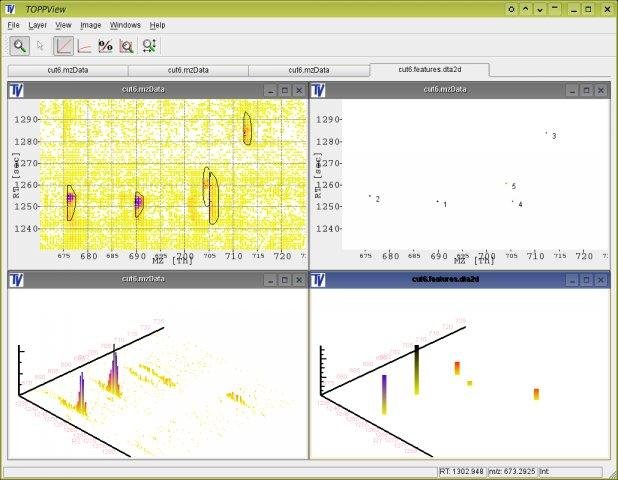Open the Windows menu
618x480 pixels.
[125, 25]
